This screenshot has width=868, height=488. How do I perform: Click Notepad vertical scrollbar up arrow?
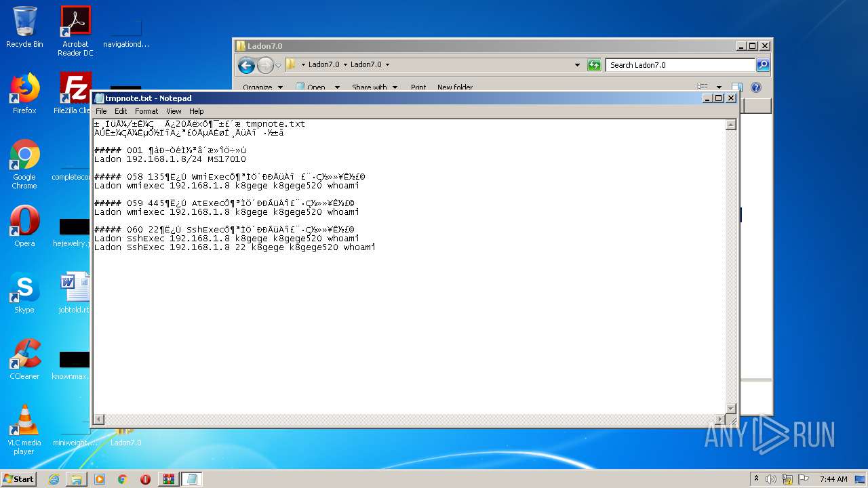pos(731,125)
